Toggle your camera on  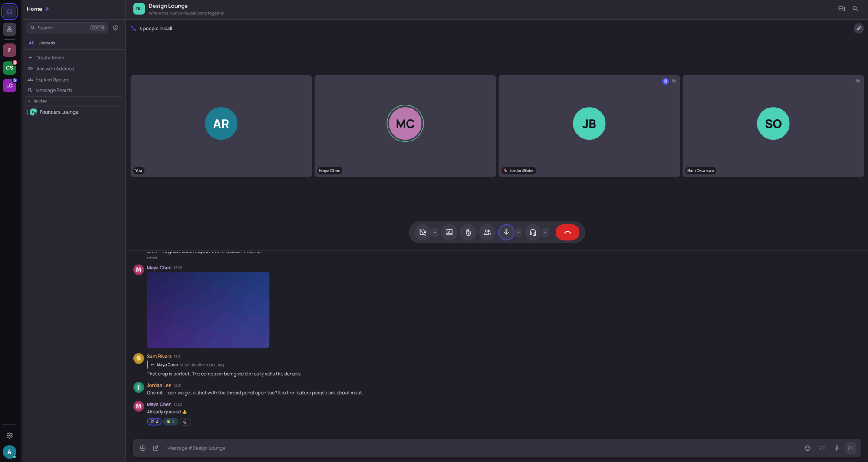(x=423, y=233)
